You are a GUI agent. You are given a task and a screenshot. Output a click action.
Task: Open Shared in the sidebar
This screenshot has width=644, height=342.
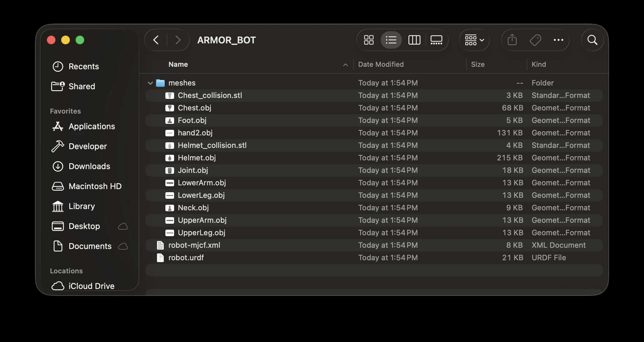click(74, 86)
